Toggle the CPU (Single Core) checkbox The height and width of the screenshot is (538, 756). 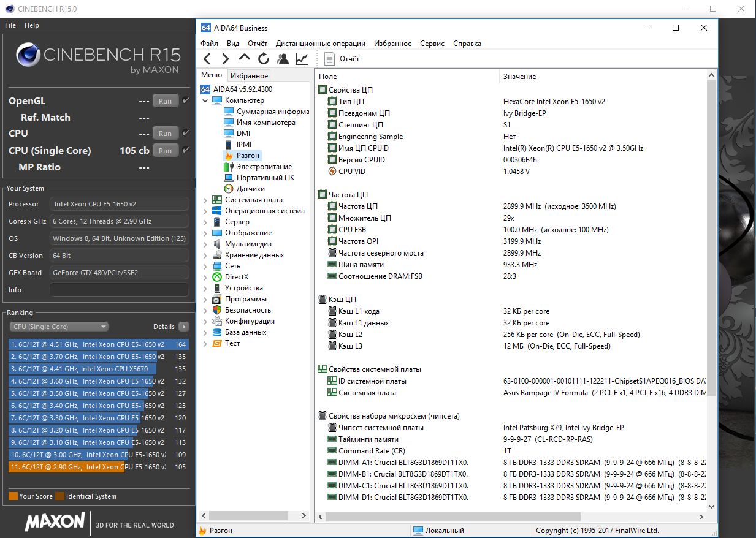[186, 150]
